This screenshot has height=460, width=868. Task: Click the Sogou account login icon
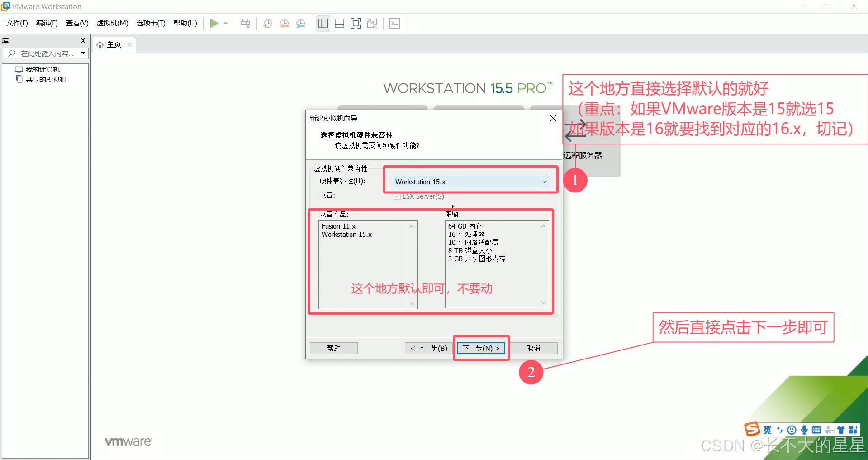tap(830, 430)
